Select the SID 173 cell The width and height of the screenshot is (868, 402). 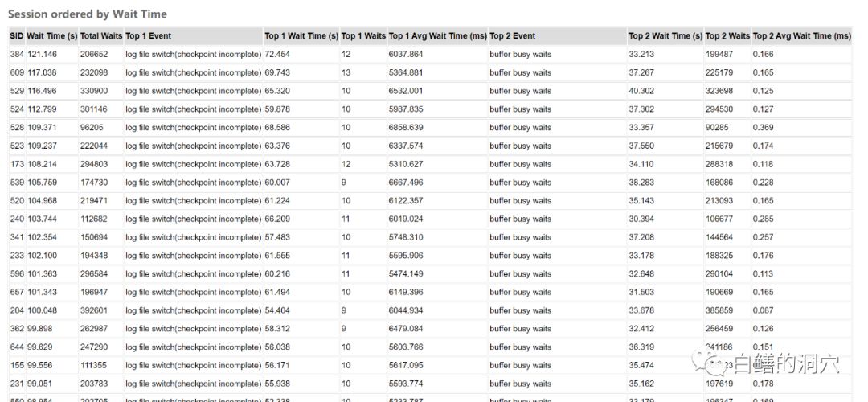tap(17, 165)
